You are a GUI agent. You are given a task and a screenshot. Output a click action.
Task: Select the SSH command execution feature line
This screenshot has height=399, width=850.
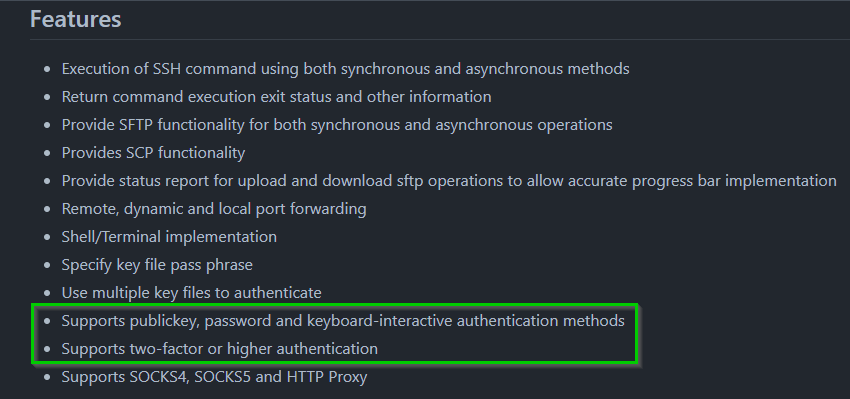345,69
